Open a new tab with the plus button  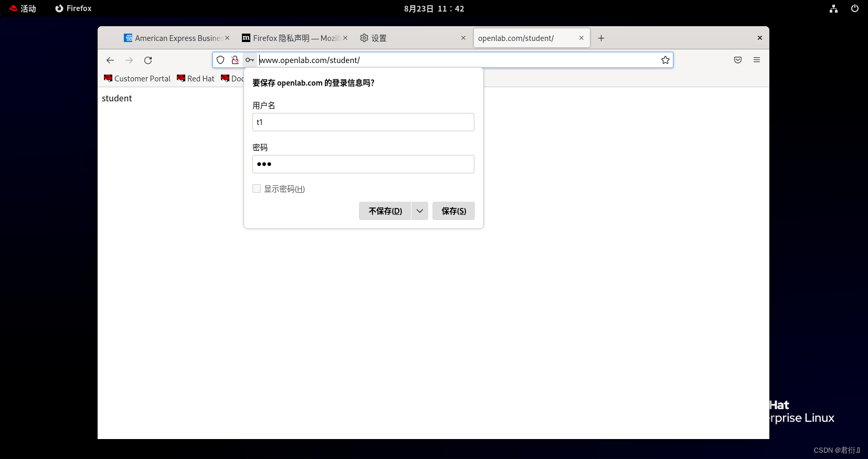click(x=601, y=38)
